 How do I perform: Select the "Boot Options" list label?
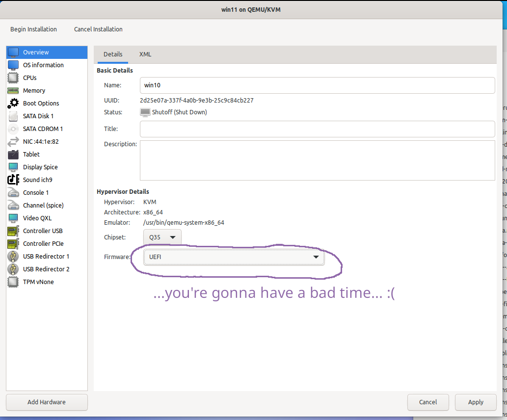click(x=41, y=104)
